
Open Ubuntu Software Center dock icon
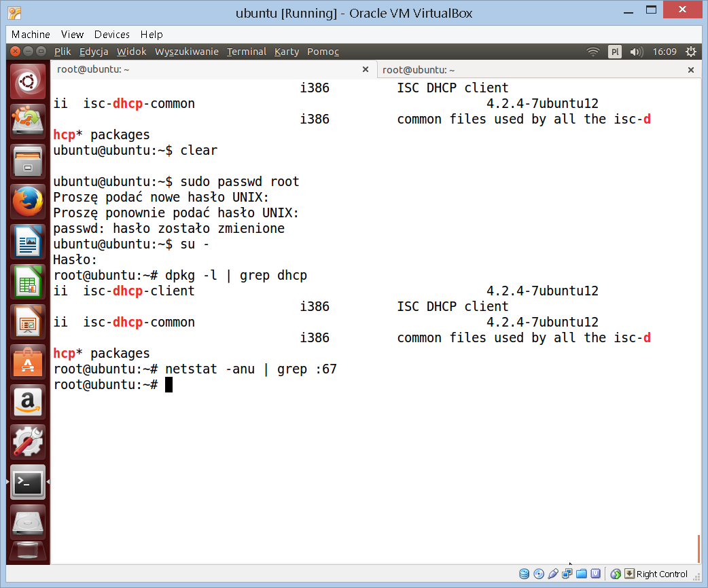pyautogui.click(x=28, y=362)
